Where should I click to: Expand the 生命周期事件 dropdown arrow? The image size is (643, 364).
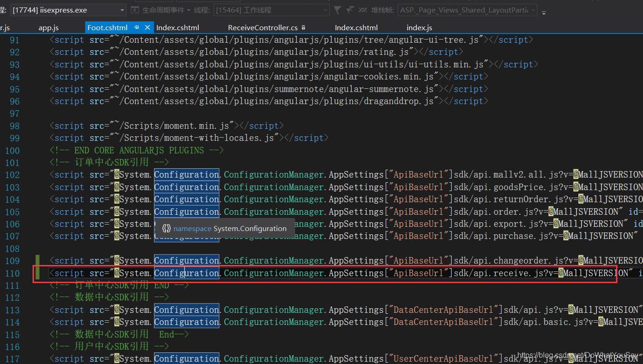(x=188, y=10)
